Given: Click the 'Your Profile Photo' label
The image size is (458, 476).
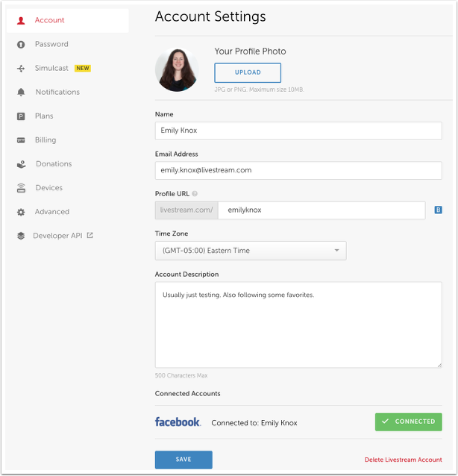Looking at the screenshot, I should tap(250, 51).
